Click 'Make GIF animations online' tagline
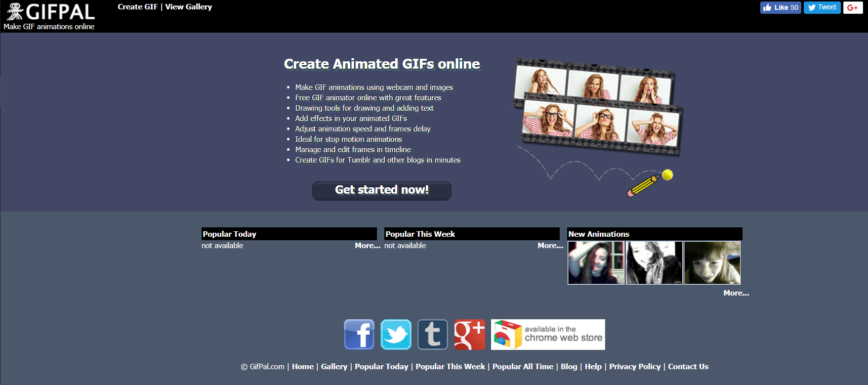The image size is (868, 385). 49,27
